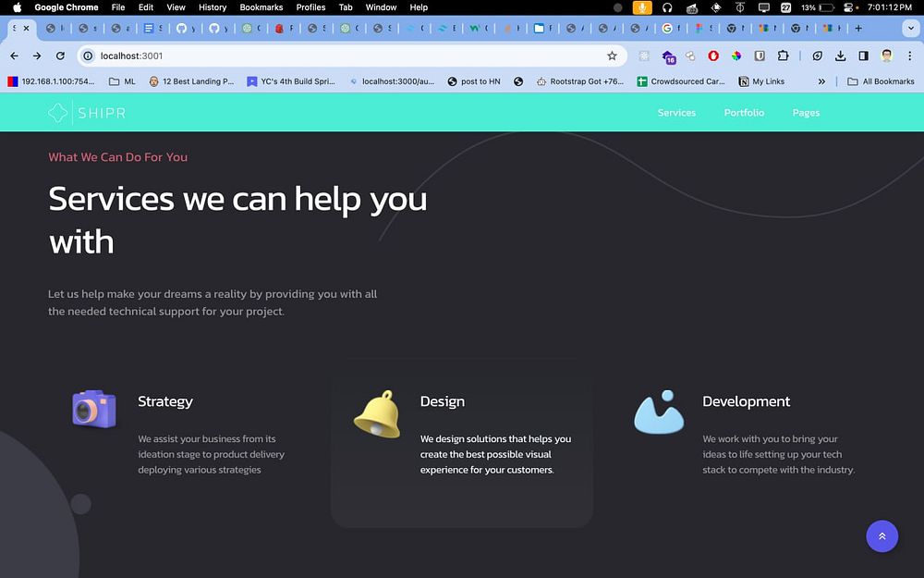Image resolution: width=924 pixels, height=578 pixels.
Task: Click the SHIPR logo in header
Action: tap(87, 112)
